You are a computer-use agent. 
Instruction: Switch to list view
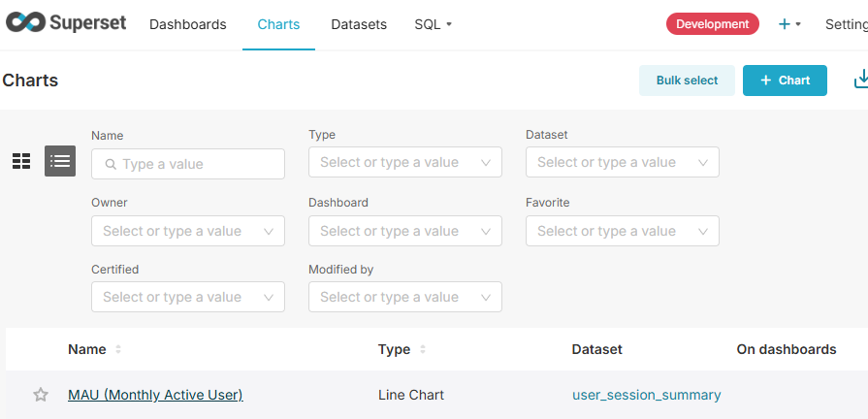pyautogui.click(x=60, y=162)
